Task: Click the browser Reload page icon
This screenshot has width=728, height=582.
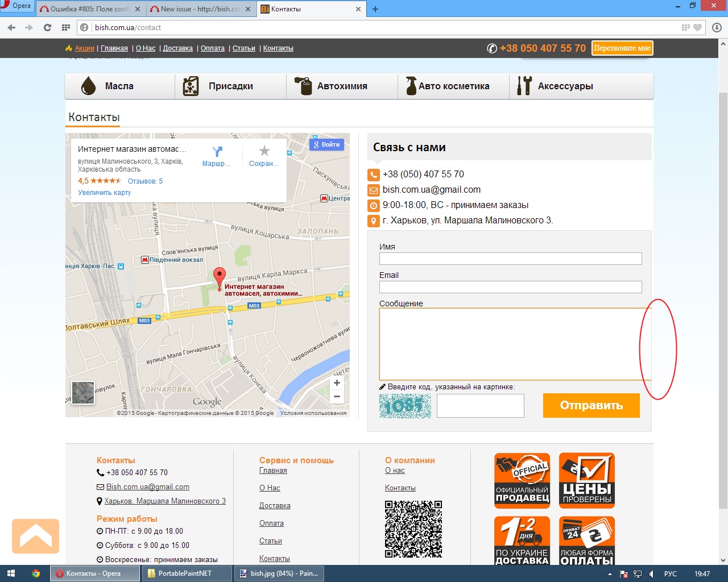Action: pyautogui.click(x=47, y=27)
